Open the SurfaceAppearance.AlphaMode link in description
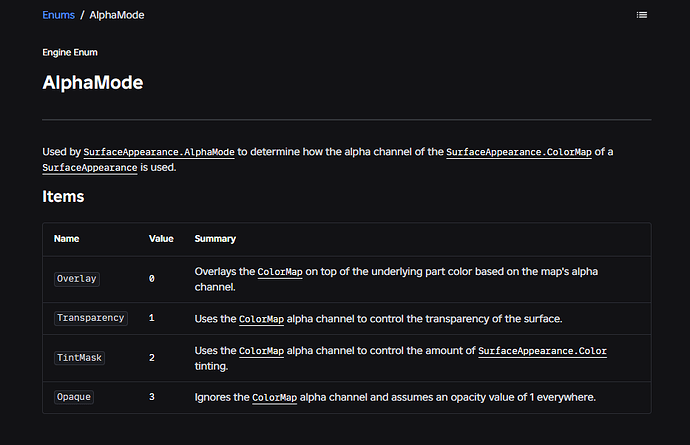The image size is (690, 445). pyautogui.click(x=159, y=152)
